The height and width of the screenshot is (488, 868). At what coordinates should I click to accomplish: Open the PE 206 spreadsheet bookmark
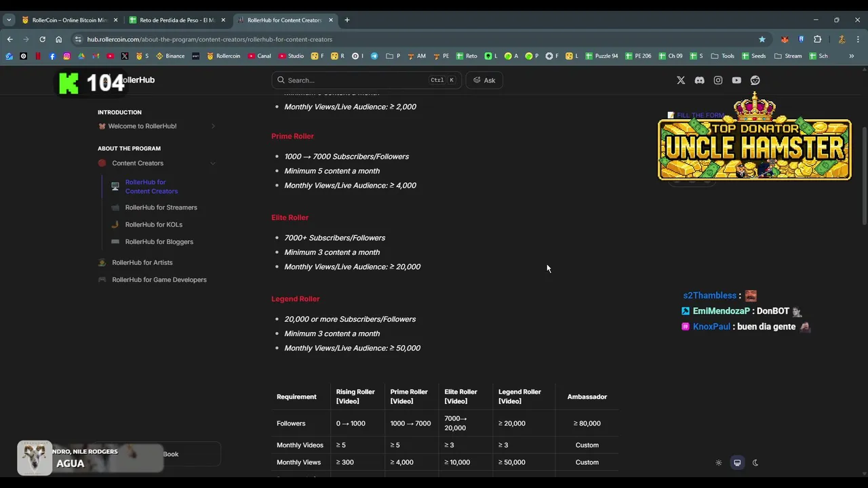click(x=638, y=56)
